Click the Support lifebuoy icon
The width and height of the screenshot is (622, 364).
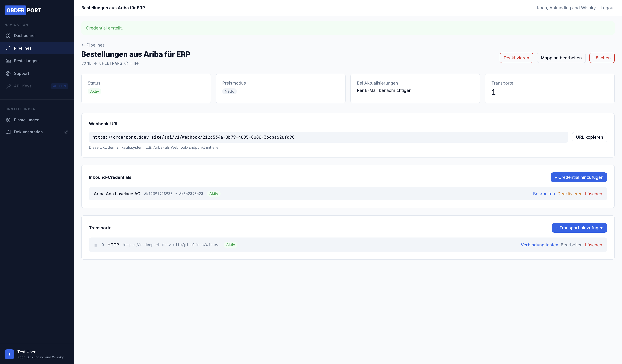[8, 73]
